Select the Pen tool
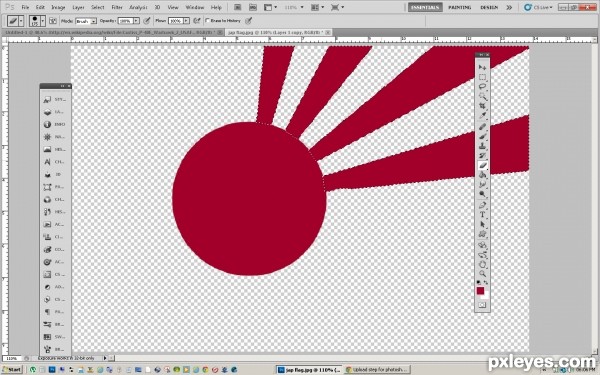 point(482,205)
